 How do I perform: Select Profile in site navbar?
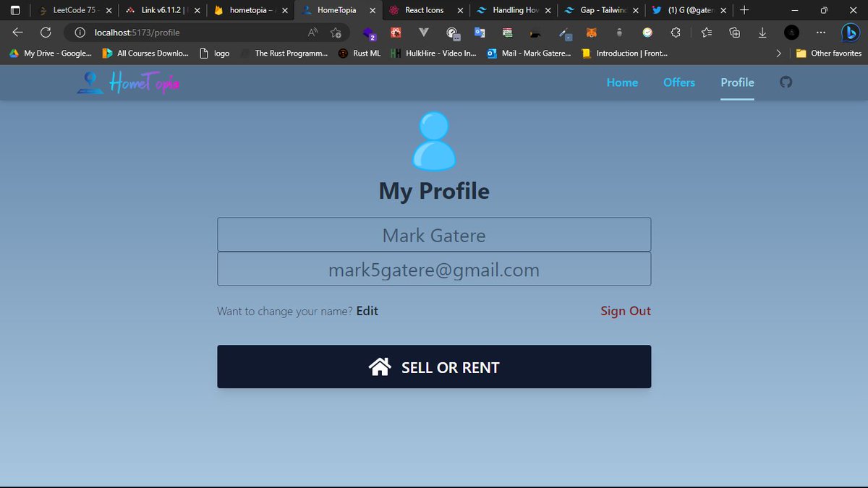pyautogui.click(x=737, y=82)
